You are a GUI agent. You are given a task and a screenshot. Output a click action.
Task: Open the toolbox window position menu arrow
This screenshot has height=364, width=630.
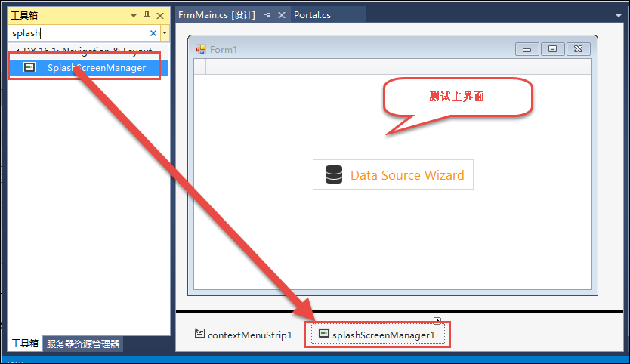coord(134,16)
